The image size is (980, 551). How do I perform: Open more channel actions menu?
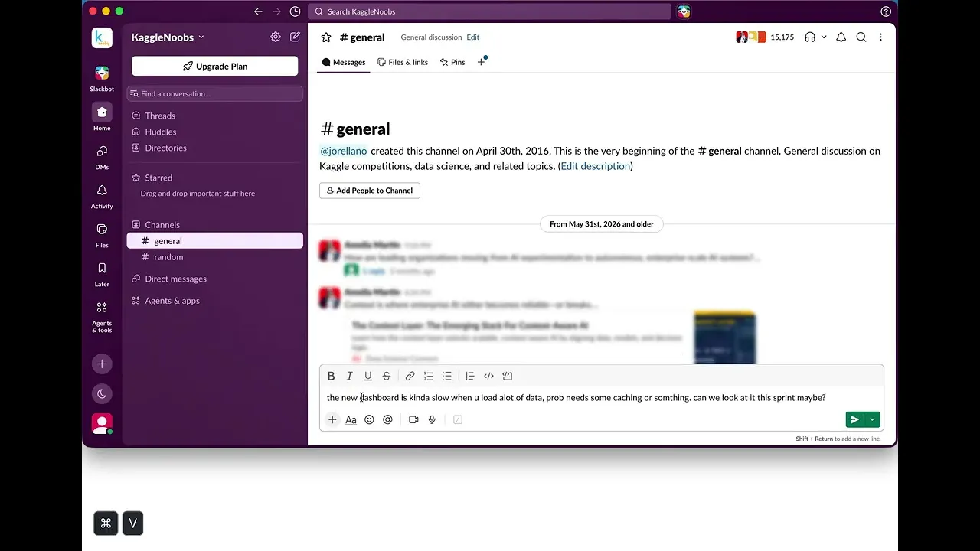pyautogui.click(x=880, y=37)
